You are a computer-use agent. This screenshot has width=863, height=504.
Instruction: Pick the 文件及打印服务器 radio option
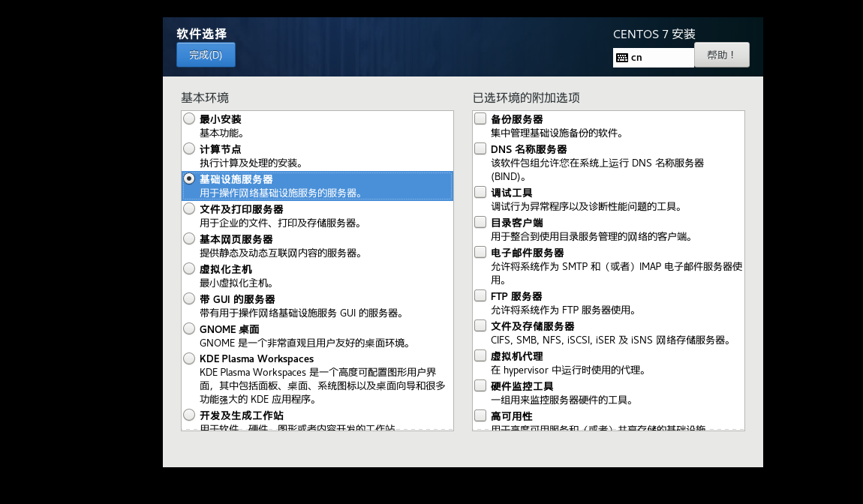pos(189,208)
